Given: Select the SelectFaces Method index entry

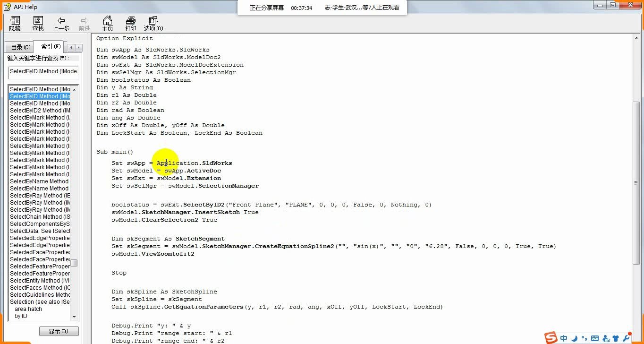Looking at the screenshot, I should (x=40, y=287).
